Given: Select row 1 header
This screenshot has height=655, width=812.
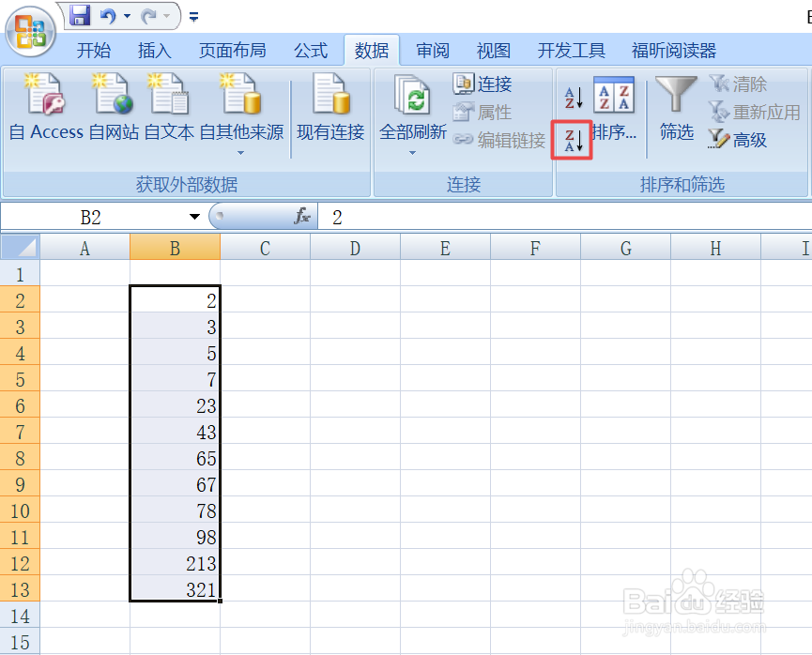Looking at the screenshot, I should 21,274.
